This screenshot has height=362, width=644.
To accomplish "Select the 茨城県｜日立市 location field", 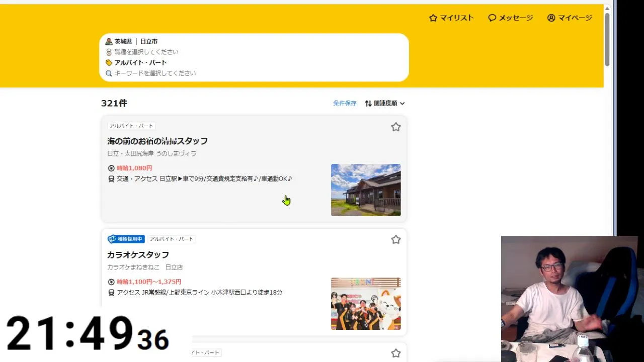I will 254,41.
